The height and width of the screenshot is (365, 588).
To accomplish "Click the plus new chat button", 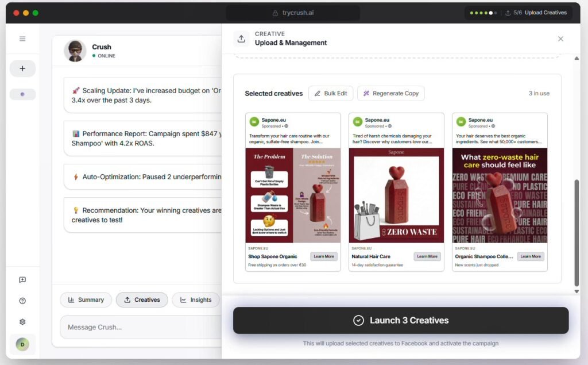I will coord(22,68).
